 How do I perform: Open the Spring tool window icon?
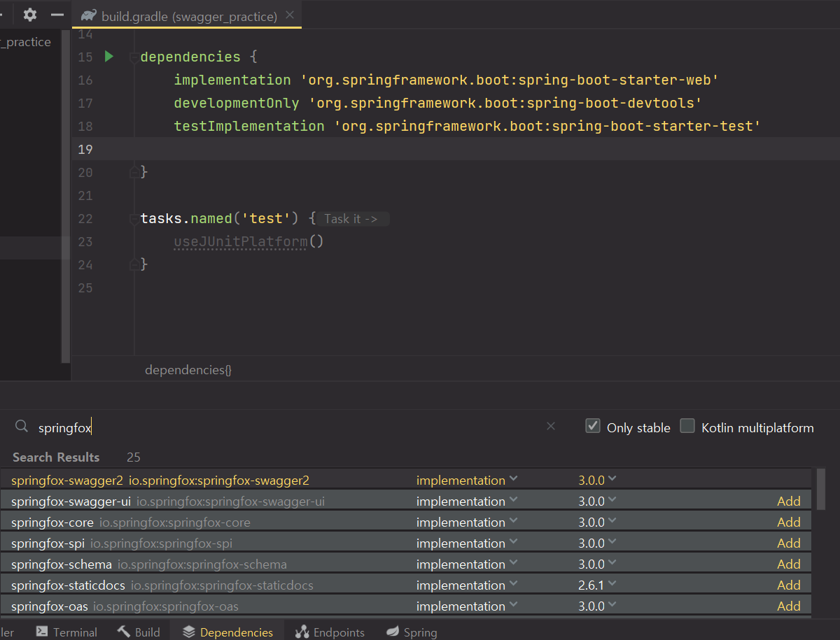(412, 632)
